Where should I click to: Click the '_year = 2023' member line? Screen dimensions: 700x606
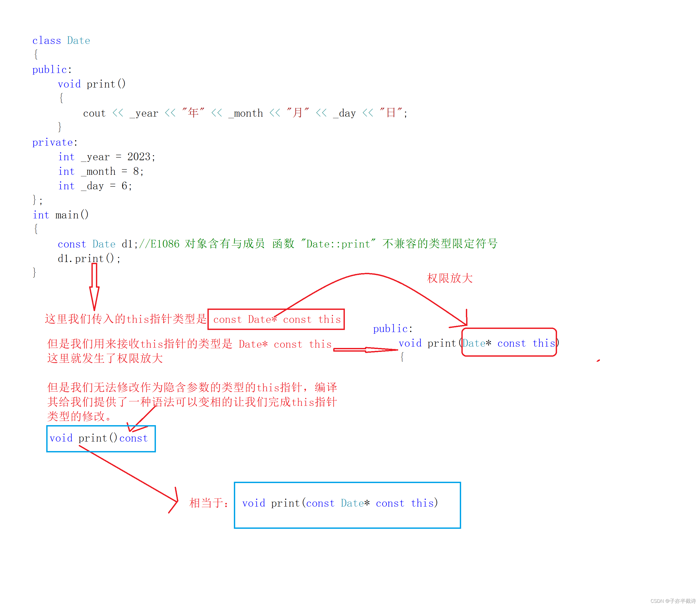click(106, 157)
